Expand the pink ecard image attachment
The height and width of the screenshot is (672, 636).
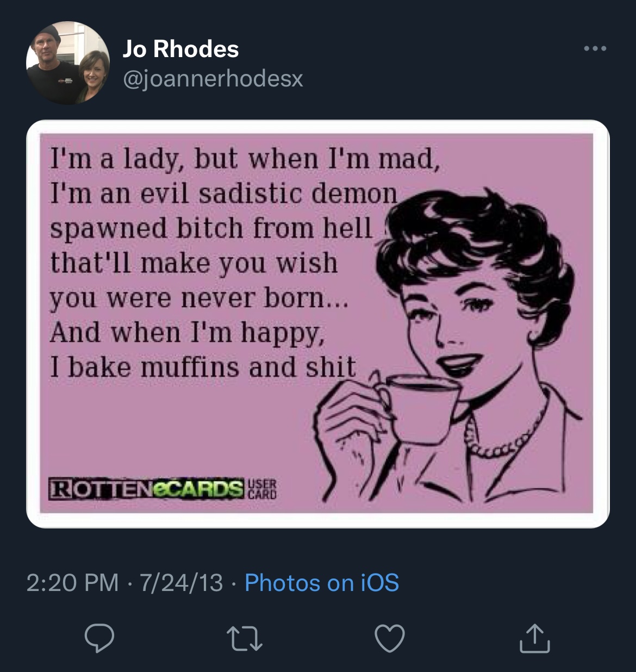pyautogui.click(x=318, y=324)
